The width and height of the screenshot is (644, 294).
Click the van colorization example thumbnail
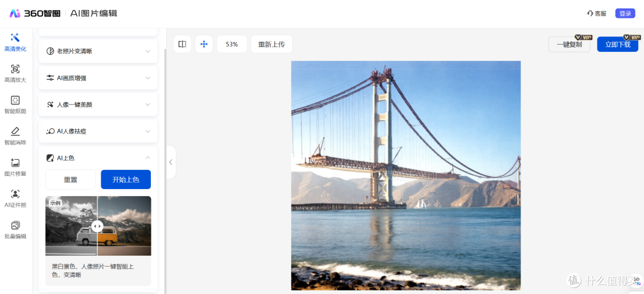(98, 226)
